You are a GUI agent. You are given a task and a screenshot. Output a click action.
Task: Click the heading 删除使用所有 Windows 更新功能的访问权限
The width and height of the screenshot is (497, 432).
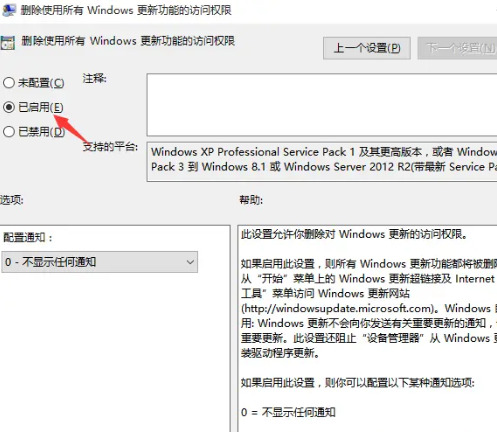[x=128, y=41]
